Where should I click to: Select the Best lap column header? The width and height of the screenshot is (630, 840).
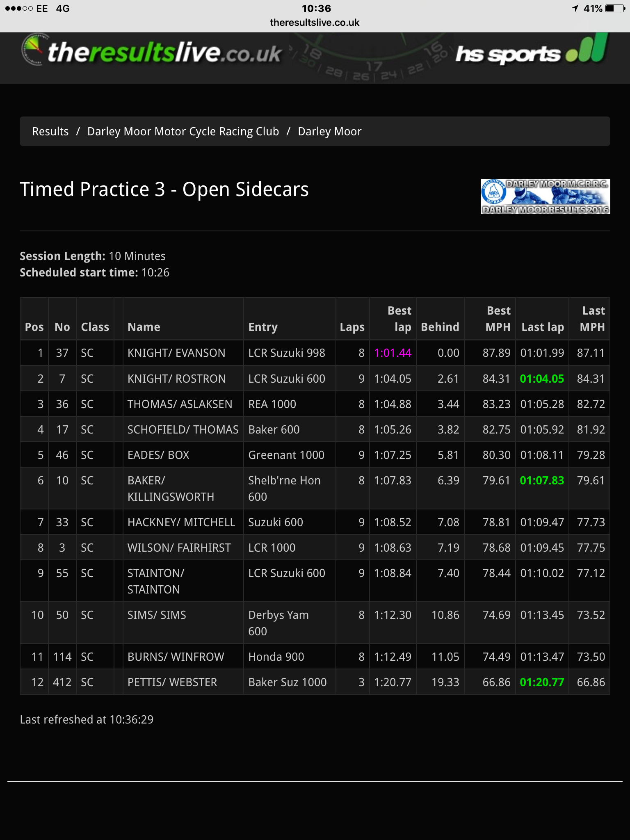click(393, 319)
